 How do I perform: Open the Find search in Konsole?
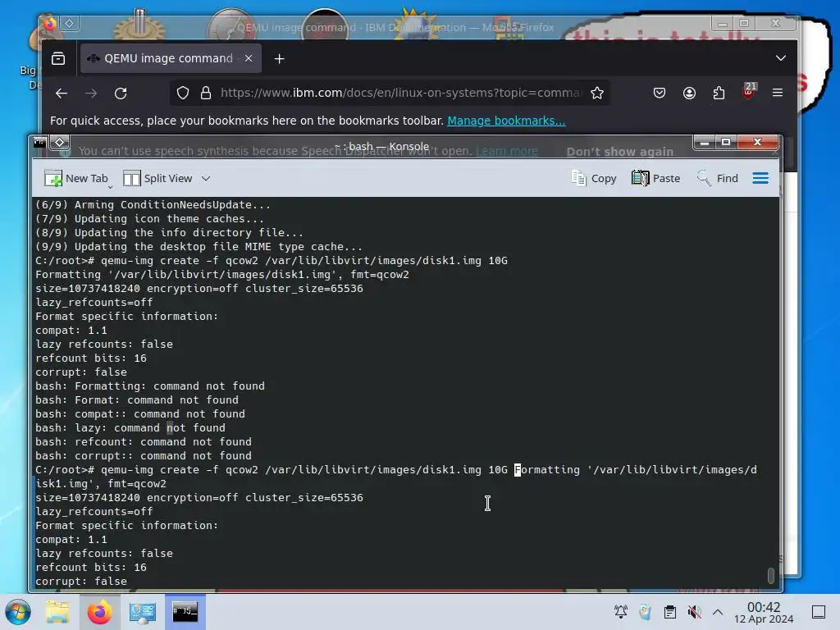pos(717,178)
